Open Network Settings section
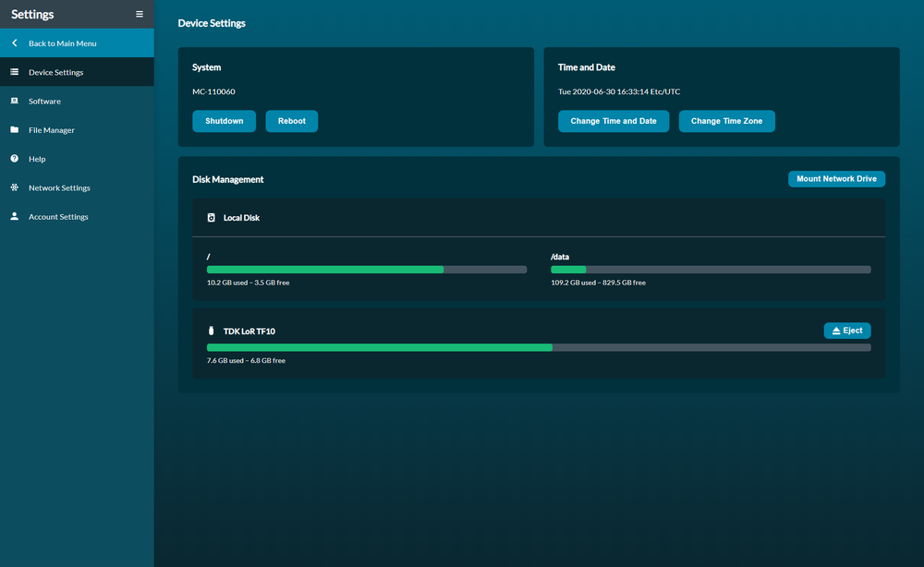 coord(78,187)
